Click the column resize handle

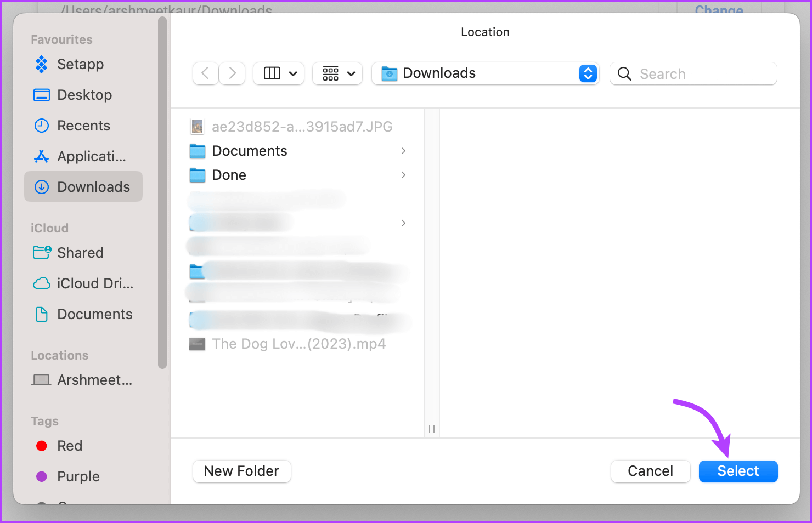(432, 429)
